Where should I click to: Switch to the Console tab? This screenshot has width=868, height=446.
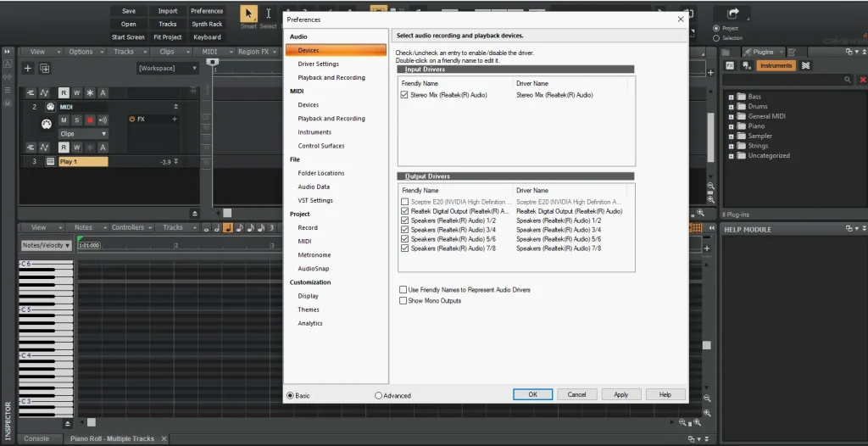(x=36, y=438)
